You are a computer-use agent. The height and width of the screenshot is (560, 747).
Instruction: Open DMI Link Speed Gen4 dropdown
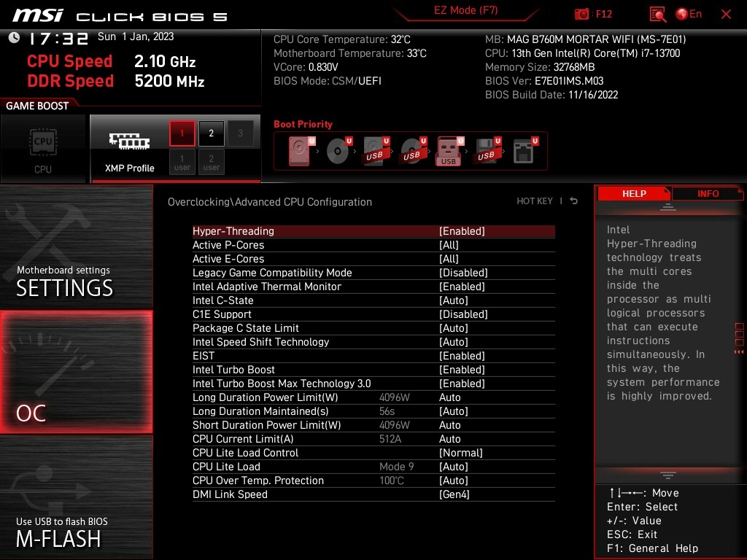454,494
